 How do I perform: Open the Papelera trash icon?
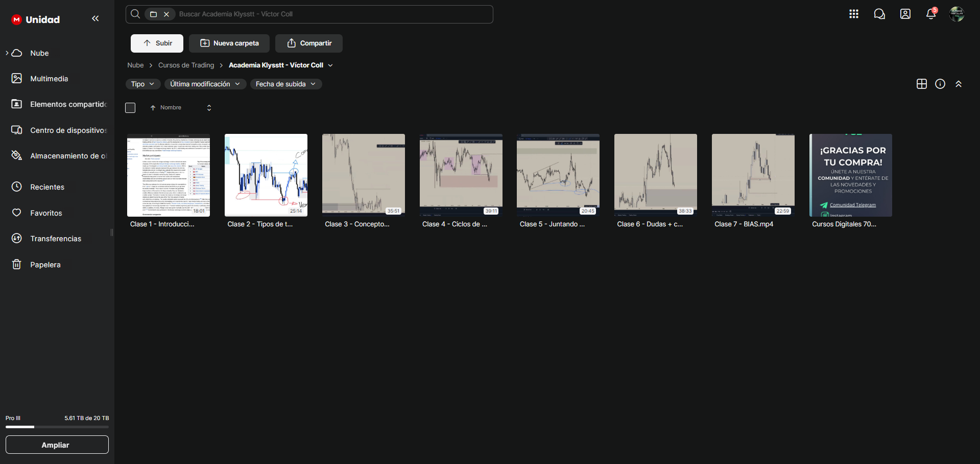click(17, 264)
